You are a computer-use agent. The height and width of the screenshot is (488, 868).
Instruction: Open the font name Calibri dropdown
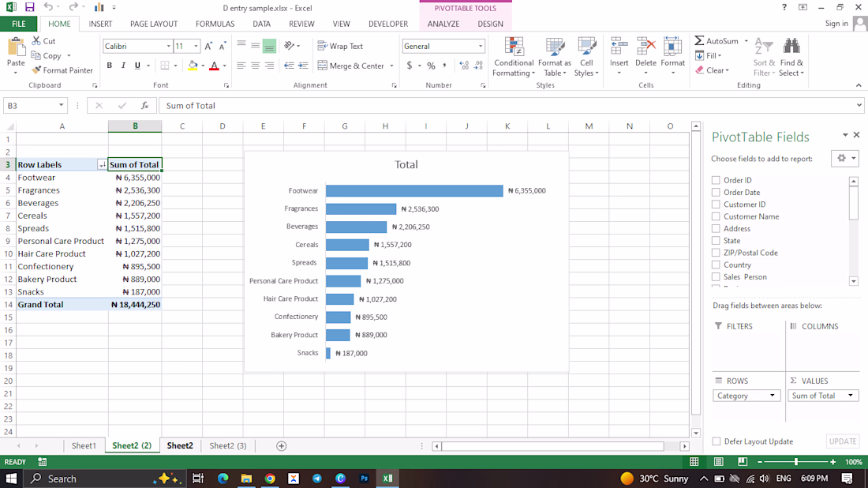pyautogui.click(x=169, y=46)
